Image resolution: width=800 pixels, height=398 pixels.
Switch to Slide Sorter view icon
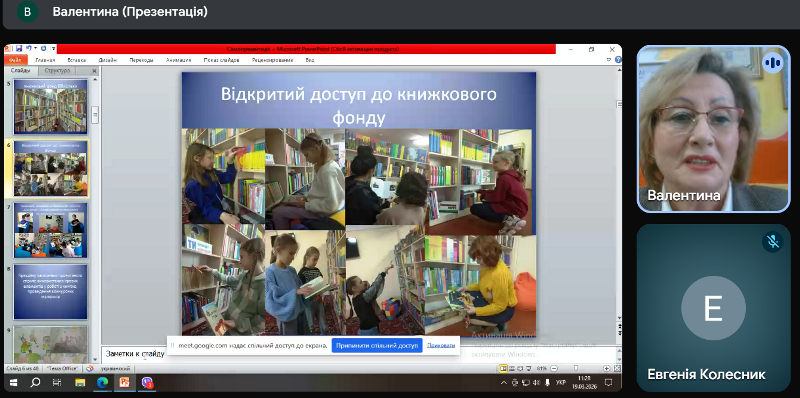point(512,368)
